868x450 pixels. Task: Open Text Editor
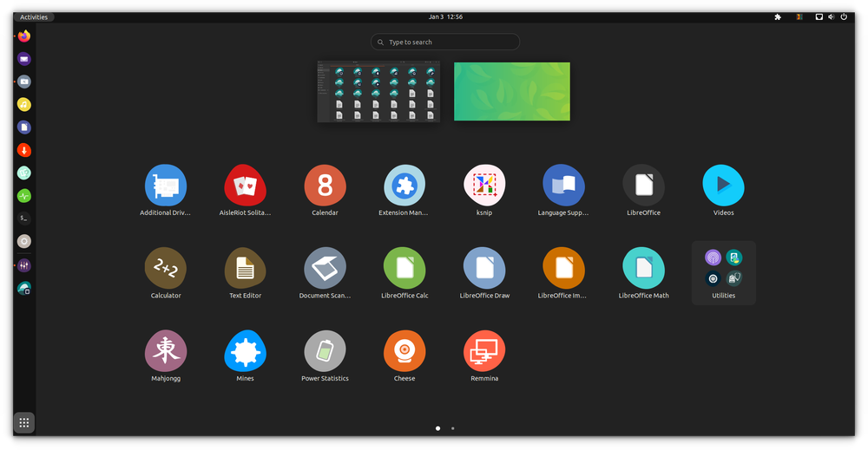(246, 268)
